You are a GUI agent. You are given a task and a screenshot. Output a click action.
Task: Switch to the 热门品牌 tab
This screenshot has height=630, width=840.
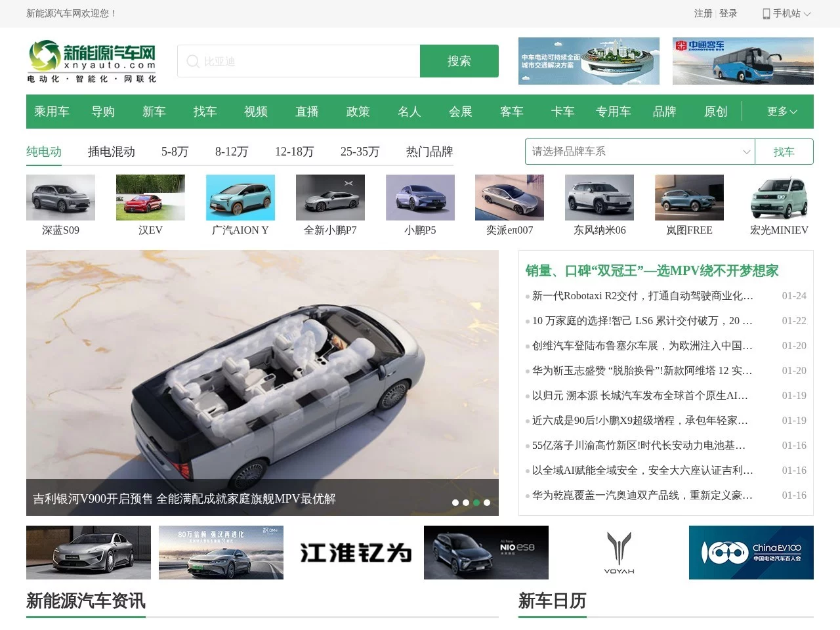(x=429, y=152)
